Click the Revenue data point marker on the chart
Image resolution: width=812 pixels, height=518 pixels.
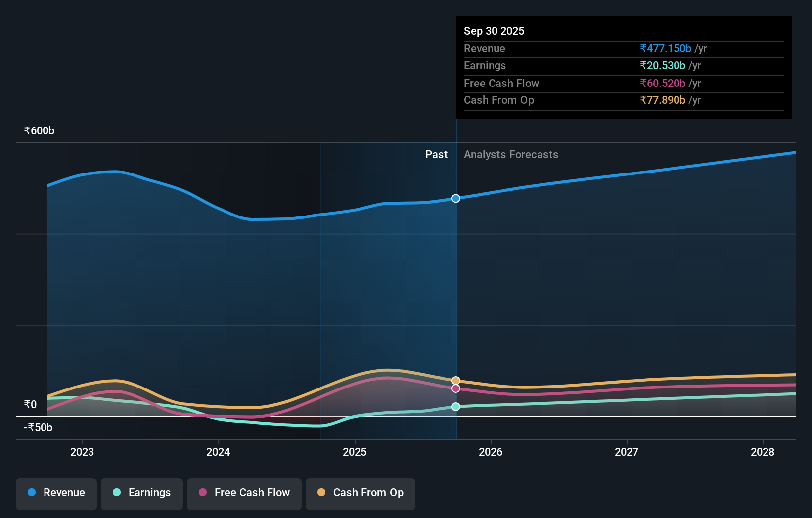click(x=455, y=198)
